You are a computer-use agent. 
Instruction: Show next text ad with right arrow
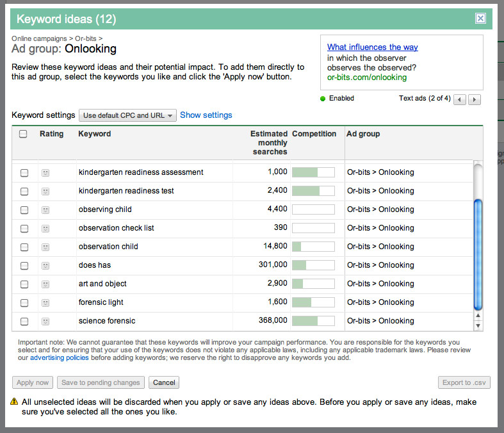pos(475,100)
